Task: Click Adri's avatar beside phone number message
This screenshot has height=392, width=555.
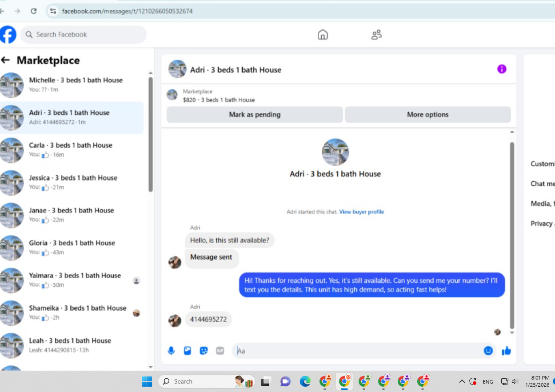Action: 175,320
